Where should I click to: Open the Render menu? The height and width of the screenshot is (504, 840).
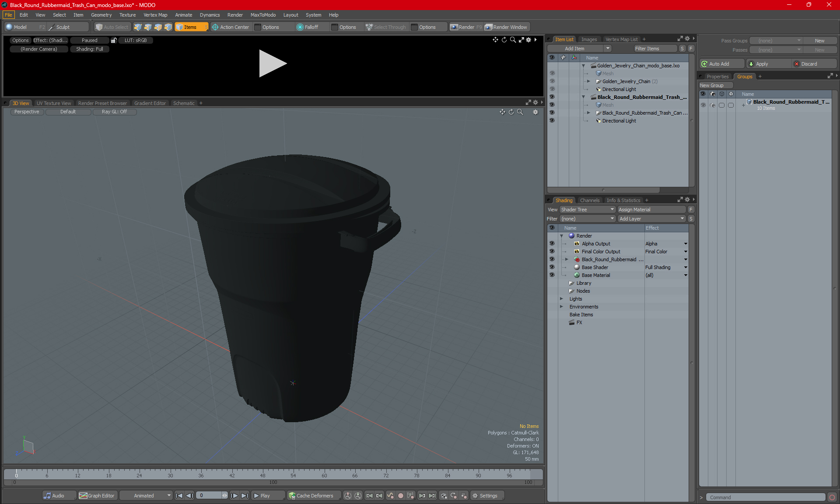tap(235, 15)
